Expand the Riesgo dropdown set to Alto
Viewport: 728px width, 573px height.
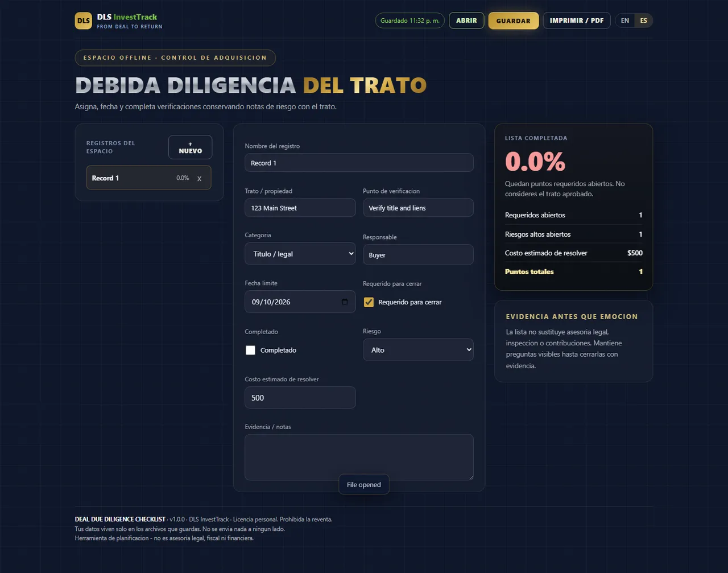418,350
